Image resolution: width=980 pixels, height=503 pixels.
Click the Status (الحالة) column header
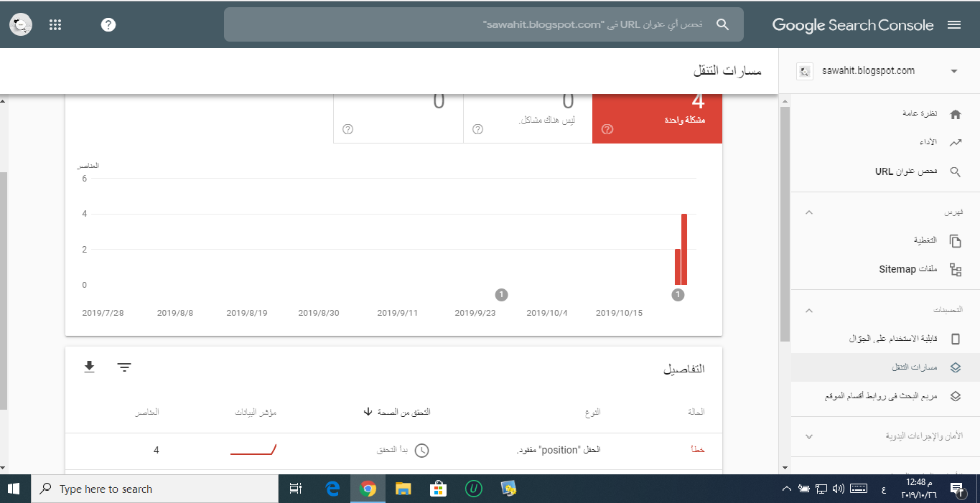click(696, 412)
